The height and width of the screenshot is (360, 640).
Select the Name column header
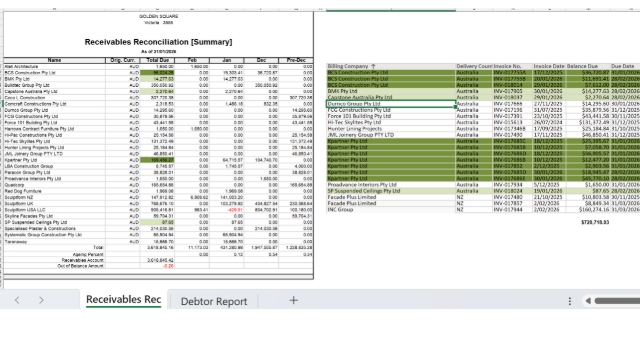[x=54, y=60]
